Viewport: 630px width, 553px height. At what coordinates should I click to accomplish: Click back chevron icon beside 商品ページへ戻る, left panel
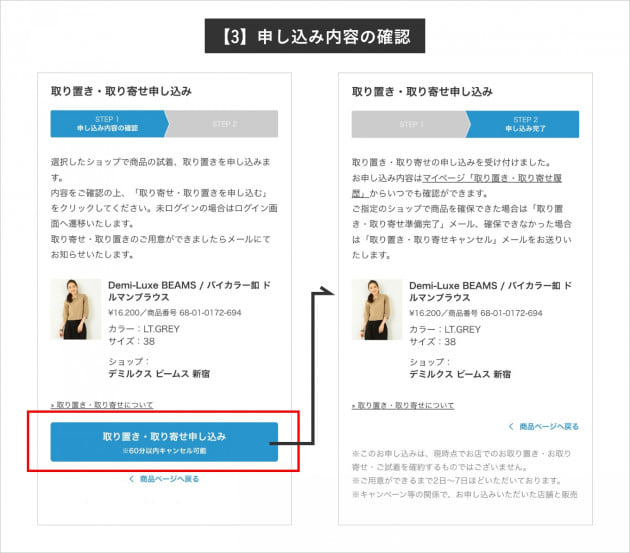click(131, 479)
